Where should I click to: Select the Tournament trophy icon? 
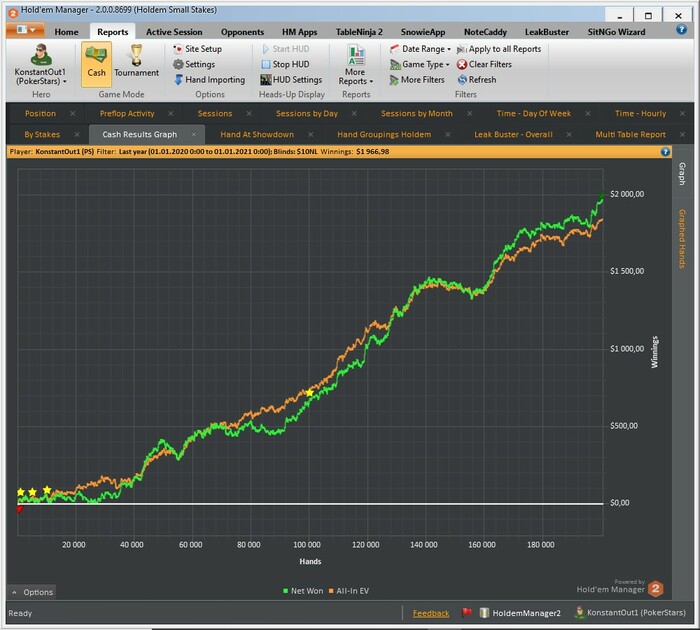point(136,55)
